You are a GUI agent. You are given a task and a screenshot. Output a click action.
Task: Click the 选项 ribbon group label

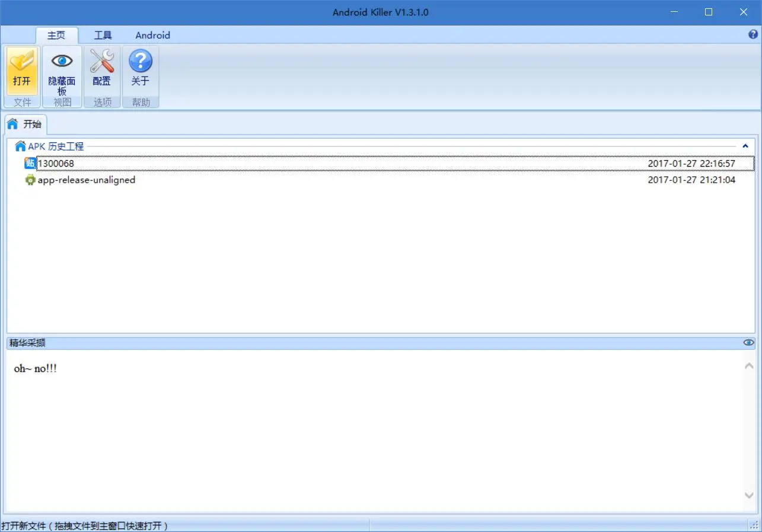[102, 102]
